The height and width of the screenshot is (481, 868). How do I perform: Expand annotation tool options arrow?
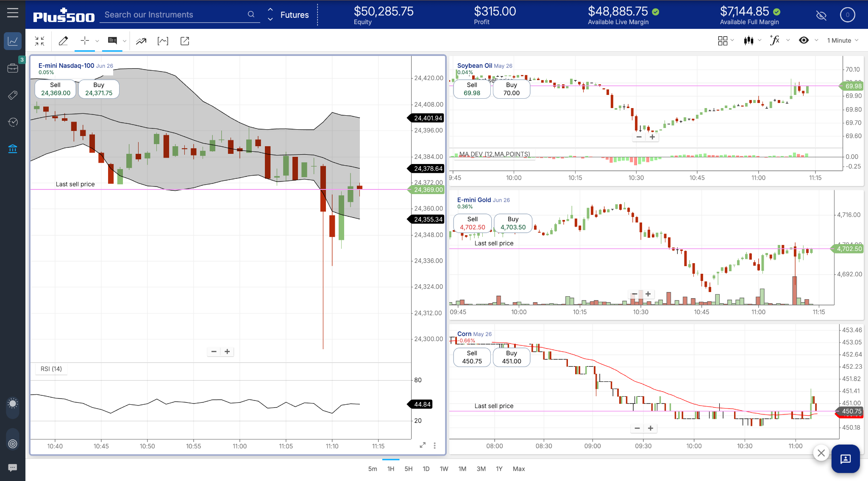[124, 41]
